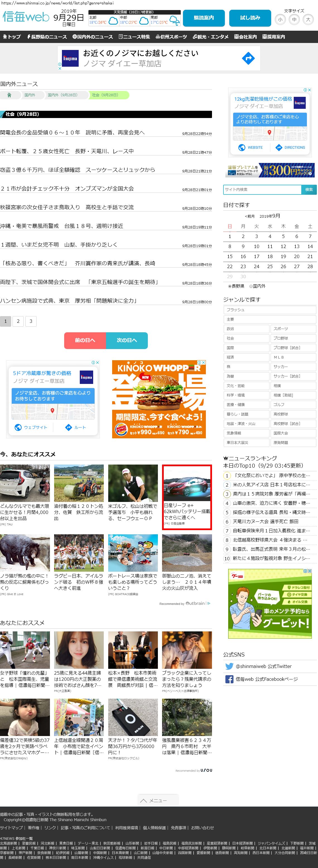318x868 pixels.
Task: Set font size to small (小)
Action: click(280, 20)
